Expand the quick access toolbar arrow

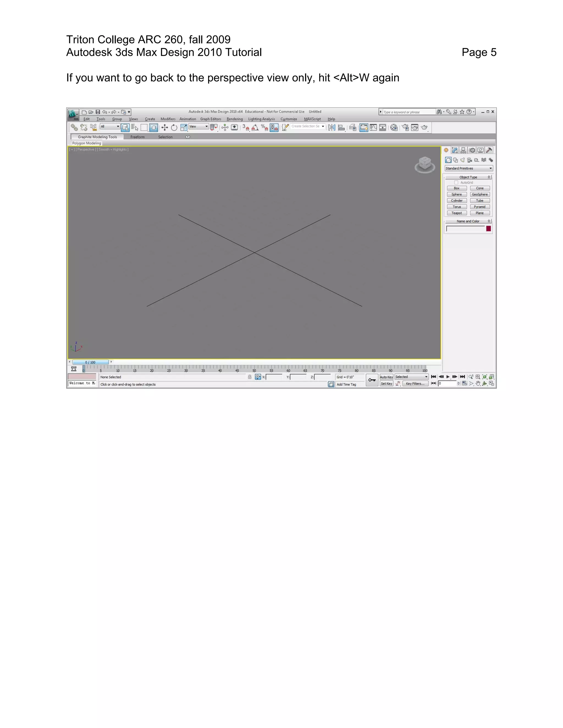129,112
